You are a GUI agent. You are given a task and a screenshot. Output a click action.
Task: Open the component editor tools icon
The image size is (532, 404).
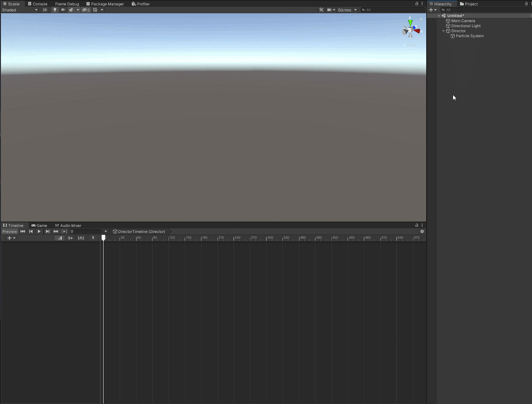pyautogui.click(x=321, y=10)
